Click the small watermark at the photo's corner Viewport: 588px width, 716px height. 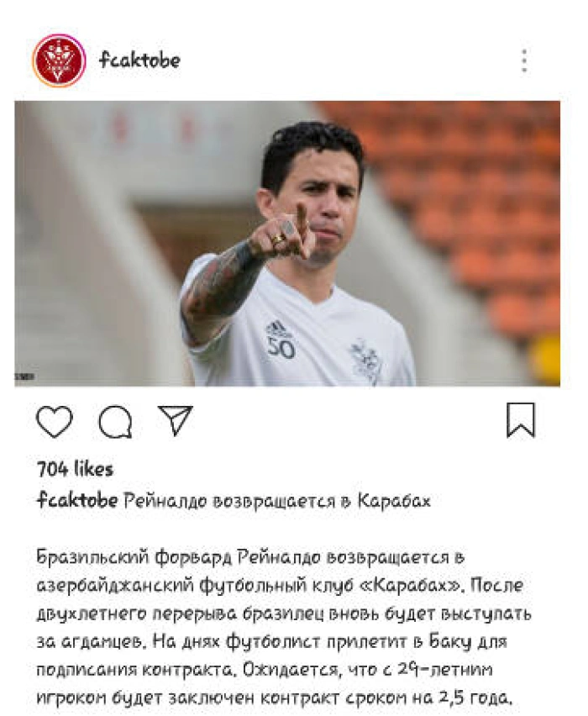pyautogui.click(x=24, y=377)
